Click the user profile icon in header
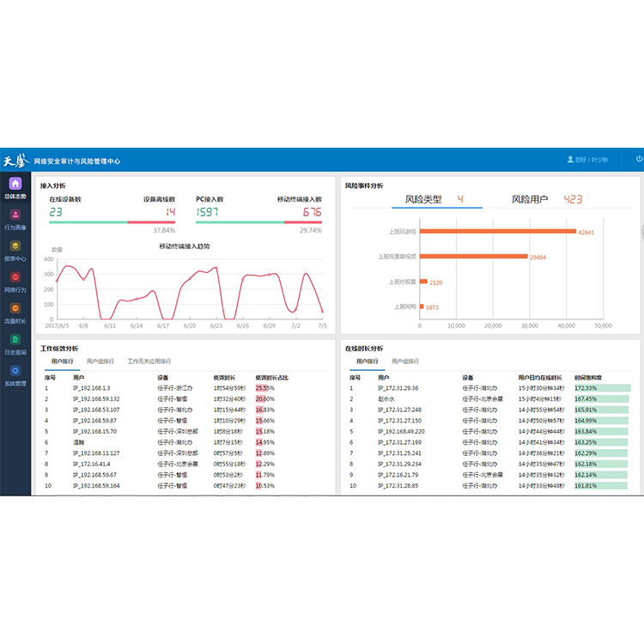The width and height of the screenshot is (644, 644). [x=570, y=160]
